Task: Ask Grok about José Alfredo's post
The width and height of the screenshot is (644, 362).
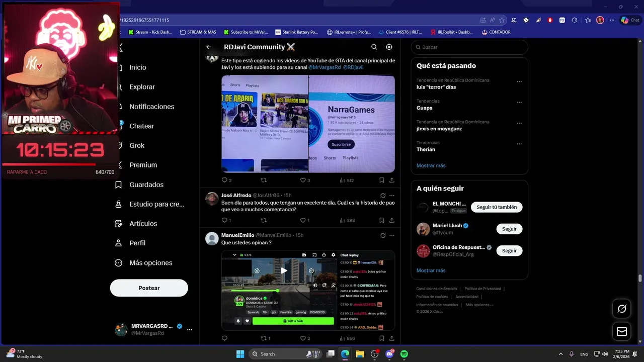Action: (x=383, y=195)
